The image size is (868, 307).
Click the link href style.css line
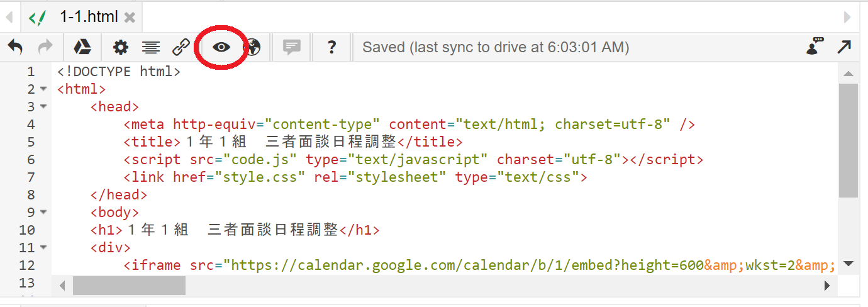[355, 177]
